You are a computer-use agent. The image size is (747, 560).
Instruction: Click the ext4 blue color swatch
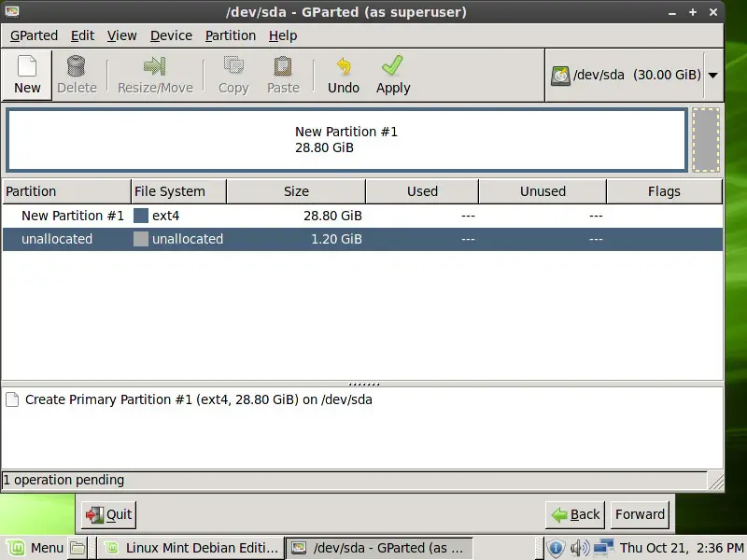141,216
